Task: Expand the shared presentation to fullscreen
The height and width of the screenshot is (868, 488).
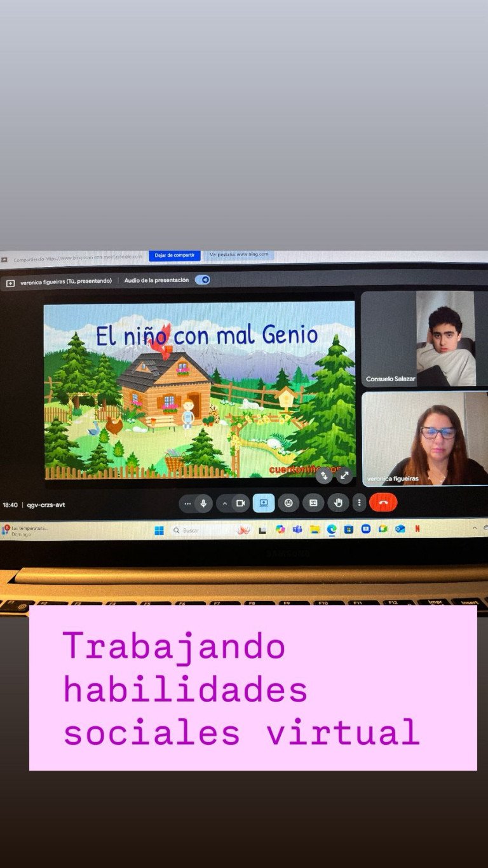Action: [x=344, y=475]
